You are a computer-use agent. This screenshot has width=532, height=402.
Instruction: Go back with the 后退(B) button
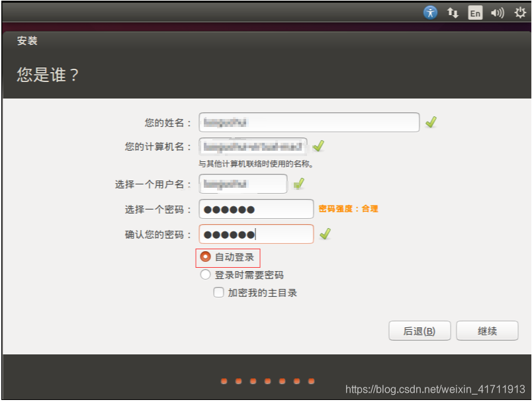[x=420, y=331]
